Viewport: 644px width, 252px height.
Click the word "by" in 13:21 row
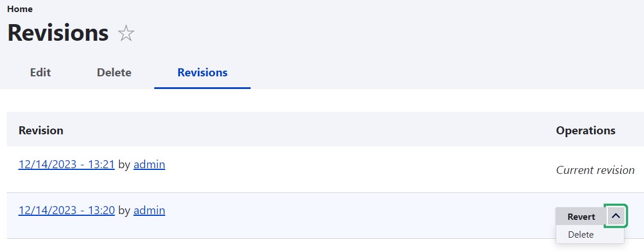[124, 165]
